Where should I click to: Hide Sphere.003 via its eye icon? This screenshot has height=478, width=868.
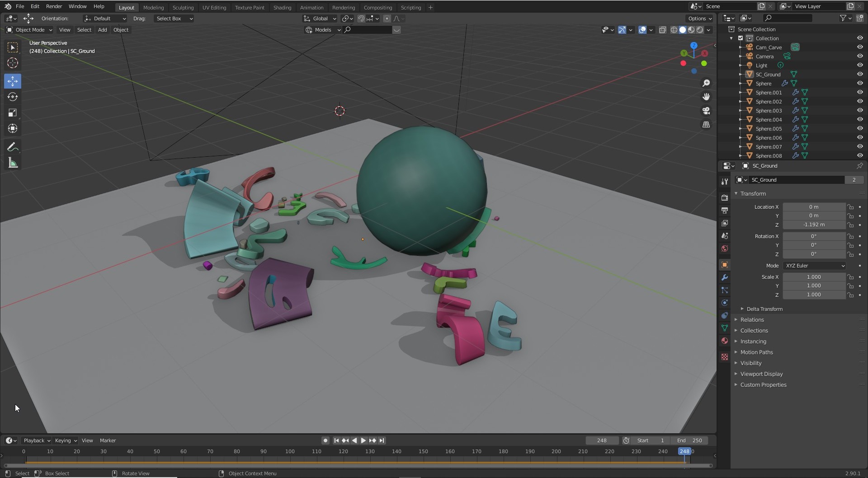tap(860, 110)
